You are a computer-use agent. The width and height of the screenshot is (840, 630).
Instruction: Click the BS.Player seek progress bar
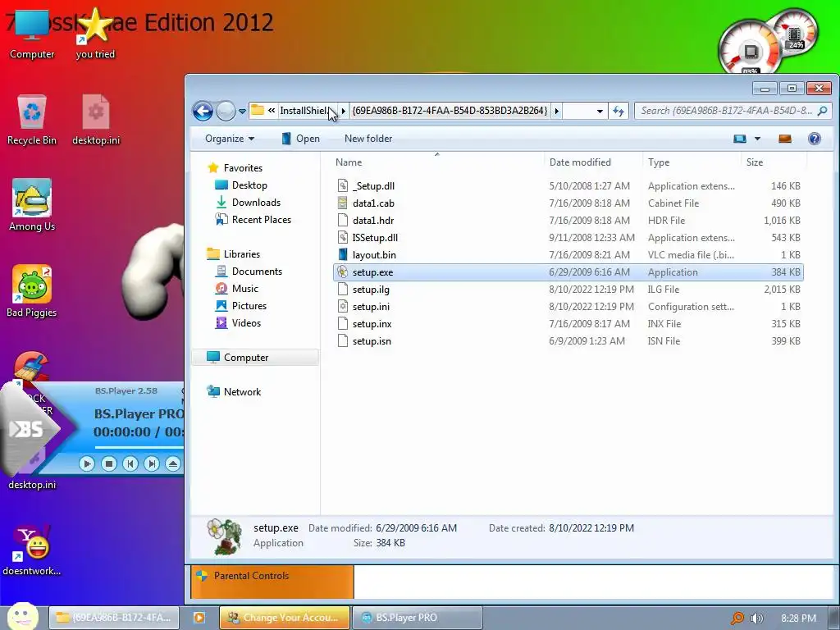[x=139, y=447]
